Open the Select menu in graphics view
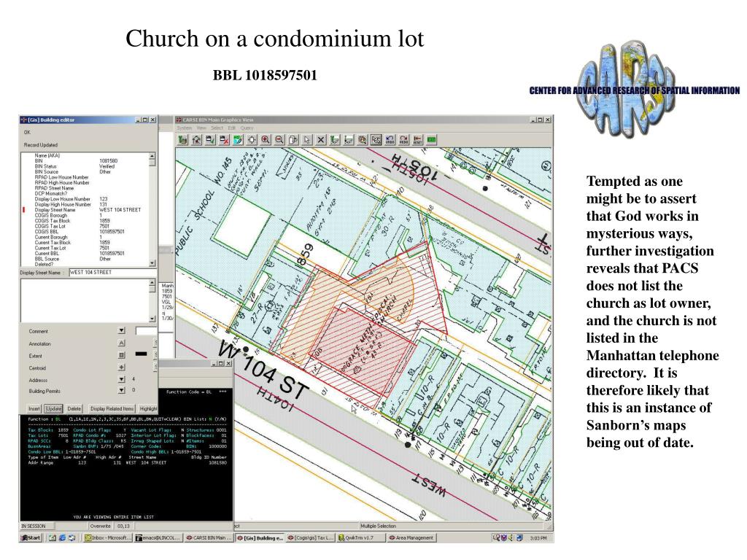This screenshot has width=747, height=560. click(x=217, y=128)
